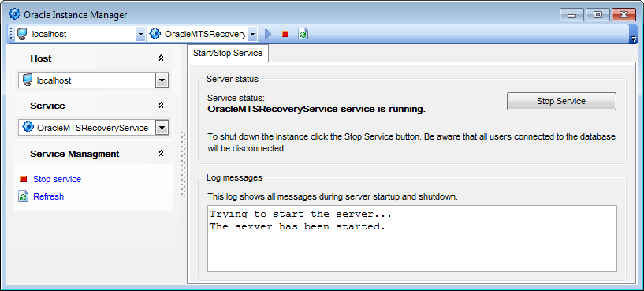Close the Oracle Instance Manager window
The width and height of the screenshot is (644, 291).
pos(624,15)
